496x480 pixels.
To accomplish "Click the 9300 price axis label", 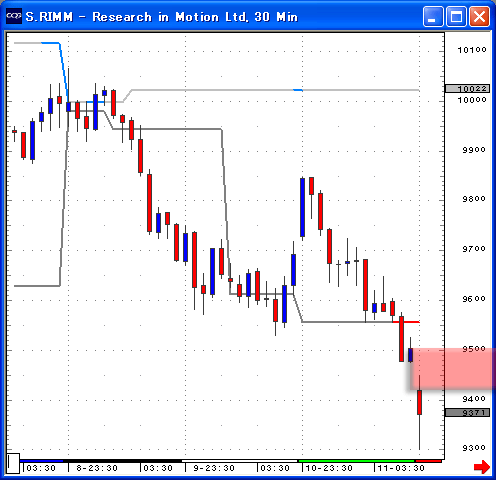I will point(474,448).
